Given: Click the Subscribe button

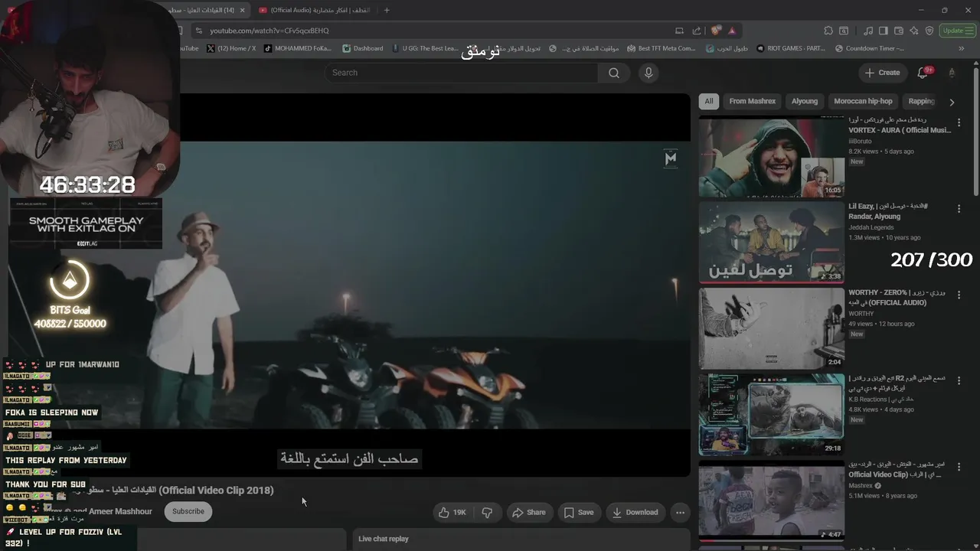Looking at the screenshot, I should coord(188,511).
